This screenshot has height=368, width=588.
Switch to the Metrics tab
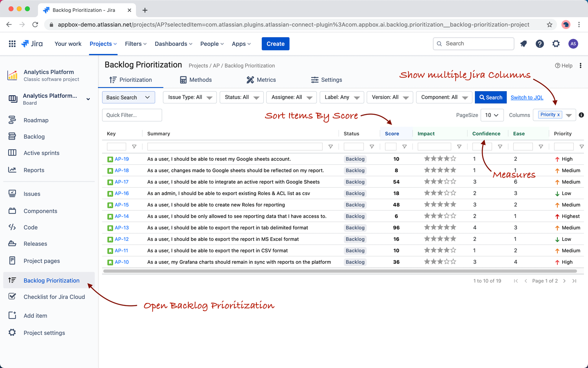tap(261, 80)
